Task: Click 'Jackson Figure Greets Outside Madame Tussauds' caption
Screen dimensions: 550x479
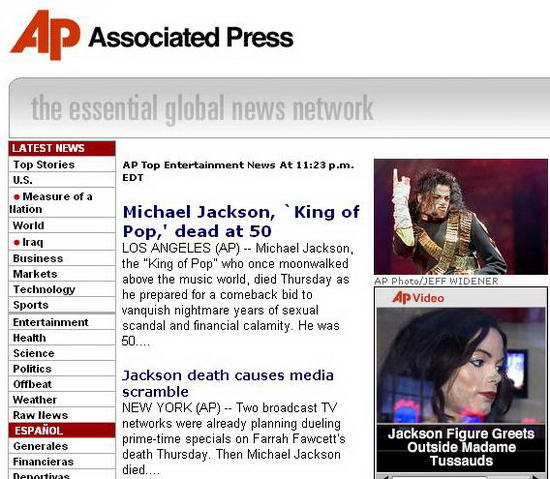Action: tap(461, 447)
